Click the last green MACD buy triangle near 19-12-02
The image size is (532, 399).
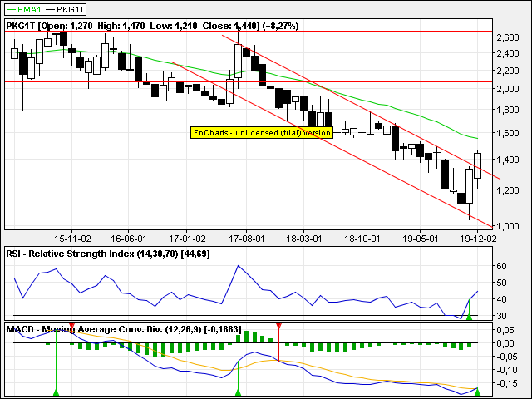(x=477, y=392)
